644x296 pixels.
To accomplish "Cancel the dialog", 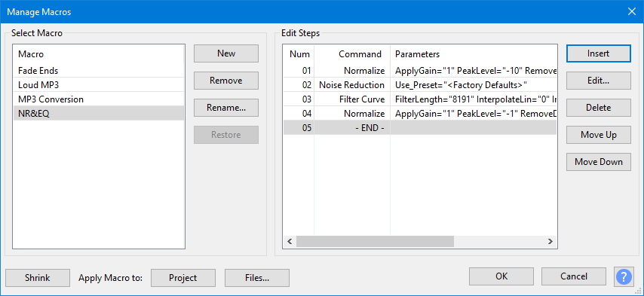I will pyautogui.click(x=574, y=276).
